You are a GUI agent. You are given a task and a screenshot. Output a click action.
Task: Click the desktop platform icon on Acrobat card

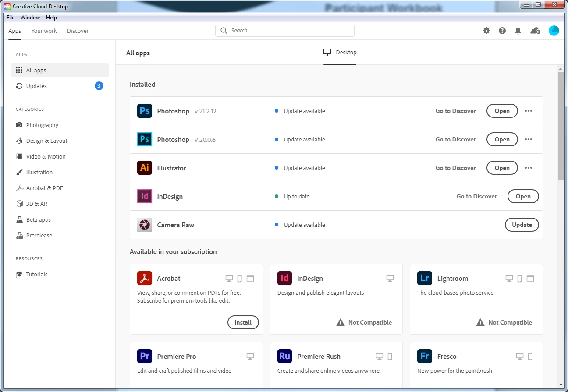tap(229, 278)
